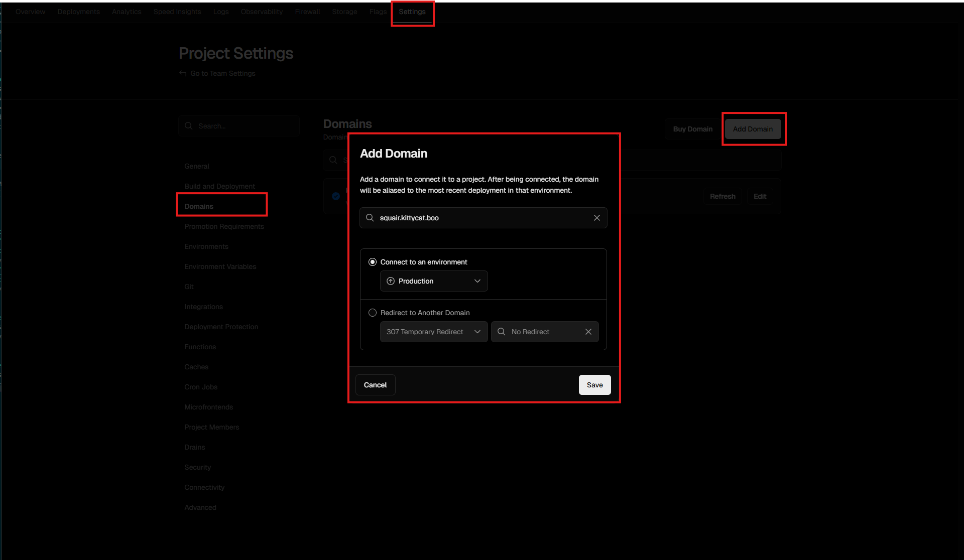Click the environment globe icon next to Production
The width and height of the screenshot is (964, 560).
[x=391, y=281]
